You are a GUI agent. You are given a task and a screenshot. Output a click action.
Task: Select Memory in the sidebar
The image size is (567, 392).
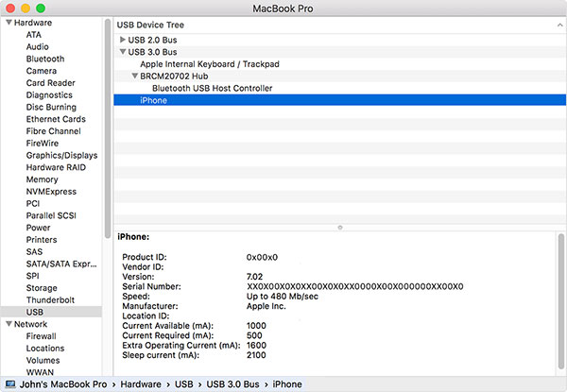[42, 179]
